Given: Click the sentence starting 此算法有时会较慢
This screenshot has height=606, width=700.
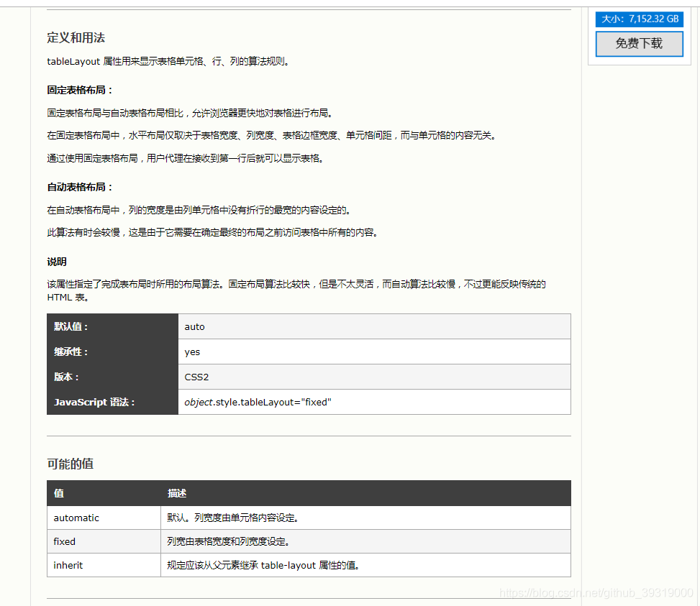Looking at the screenshot, I should (212, 232).
